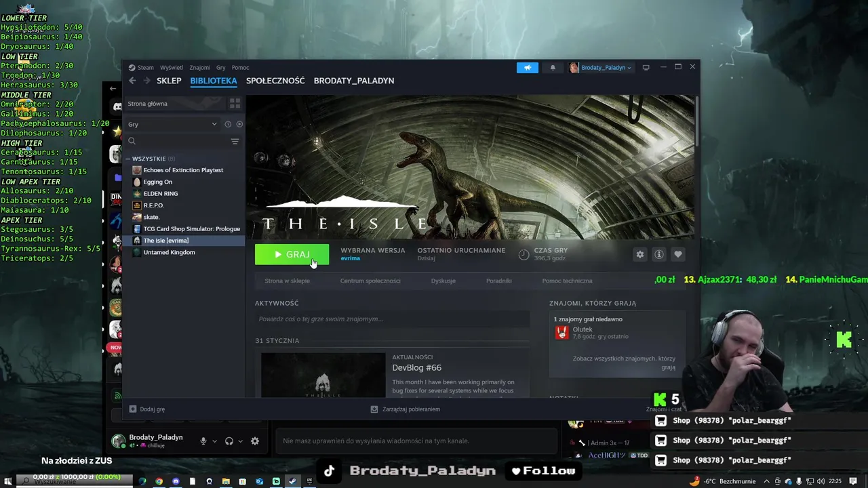Screen dimensions: 868x488
Task: Click the Steam page vertical scrollbar
Action: click(696, 122)
